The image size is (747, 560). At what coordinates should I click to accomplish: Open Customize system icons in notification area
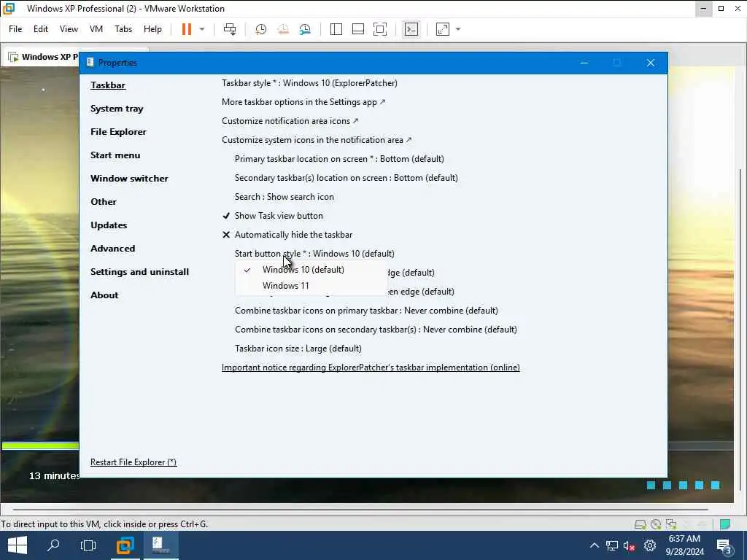[317, 140]
